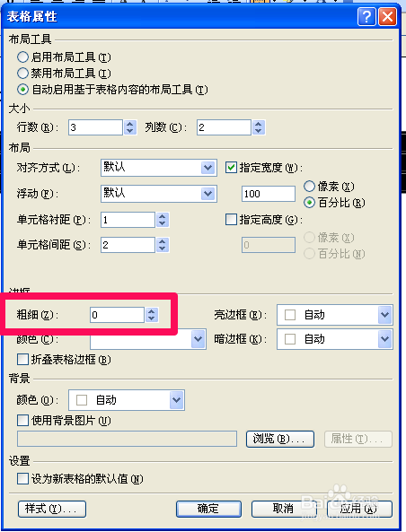Select 禁用布局工具 radio option
The width and height of the screenshot is (406, 532).
(22, 73)
